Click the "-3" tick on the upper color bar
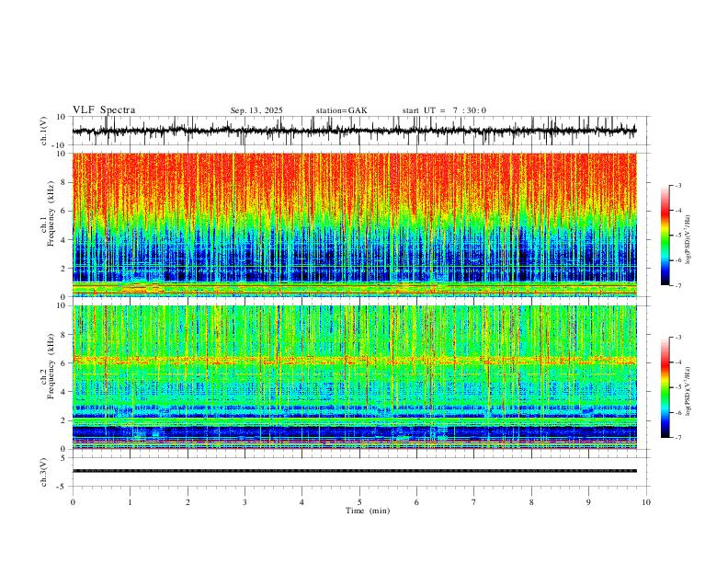Image resolution: width=728 pixels, height=563 pixels. (x=678, y=185)
